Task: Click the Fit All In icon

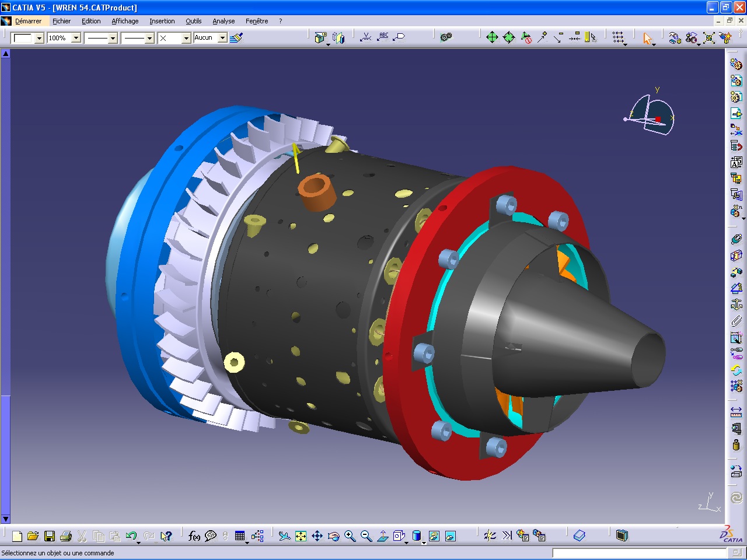Action: point(301,535)
